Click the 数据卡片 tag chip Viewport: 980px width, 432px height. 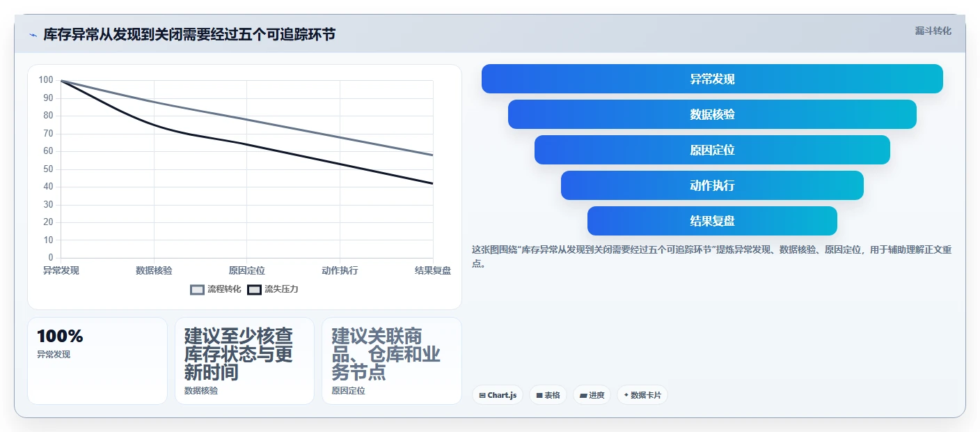642,395
